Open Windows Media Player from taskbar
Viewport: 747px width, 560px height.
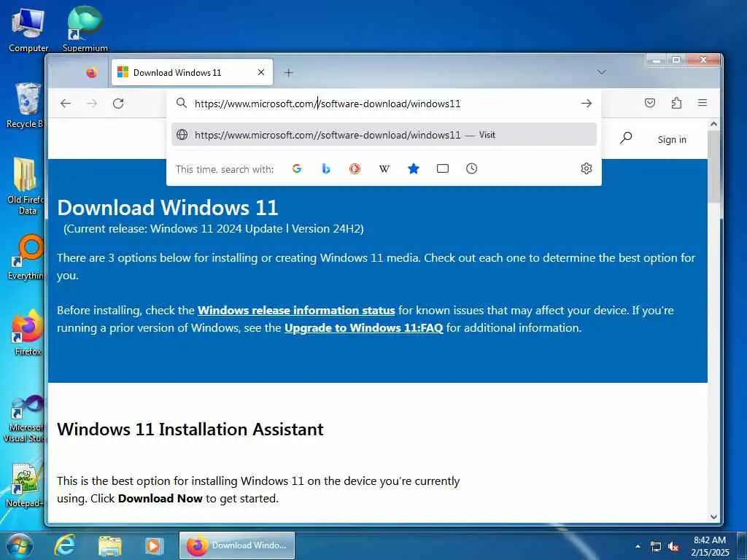(154, 545)
